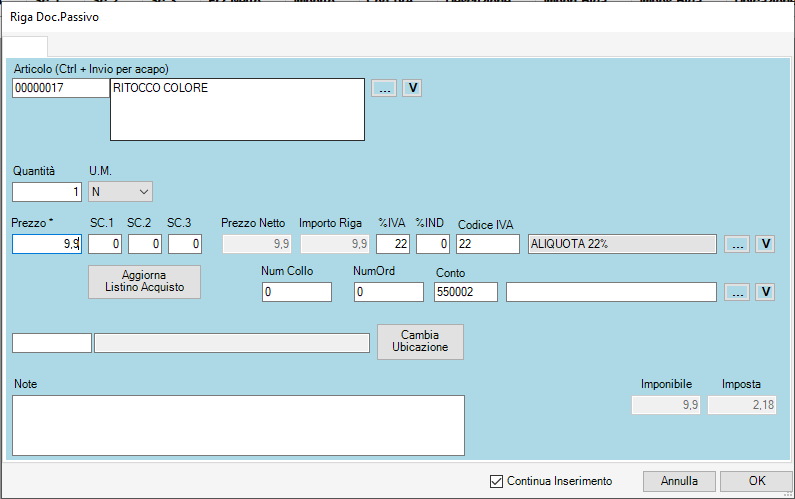Select the blank tab at top of dialog

coord(25,46)
